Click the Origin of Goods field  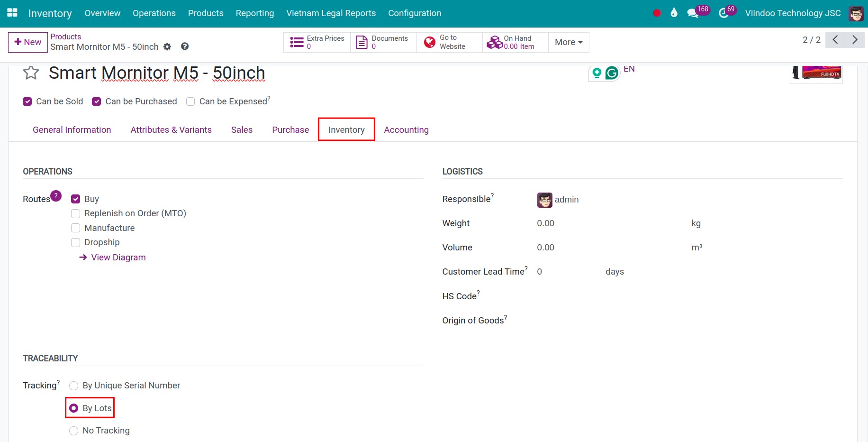[x=689, y=320]
